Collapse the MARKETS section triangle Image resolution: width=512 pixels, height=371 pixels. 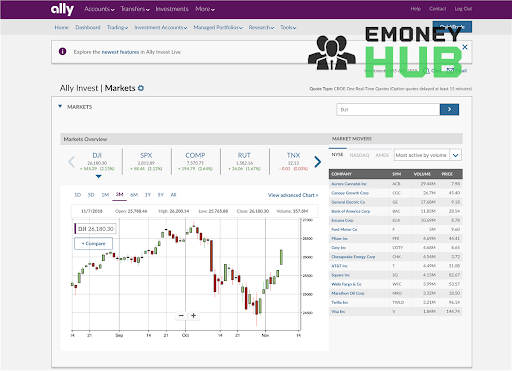pyautogui.click(x=60, y=106)
